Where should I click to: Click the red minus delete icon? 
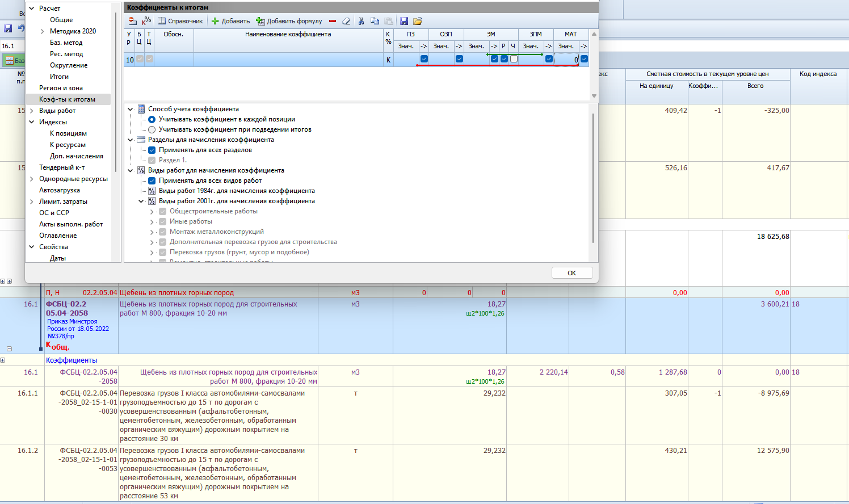(x=333, y=21)
